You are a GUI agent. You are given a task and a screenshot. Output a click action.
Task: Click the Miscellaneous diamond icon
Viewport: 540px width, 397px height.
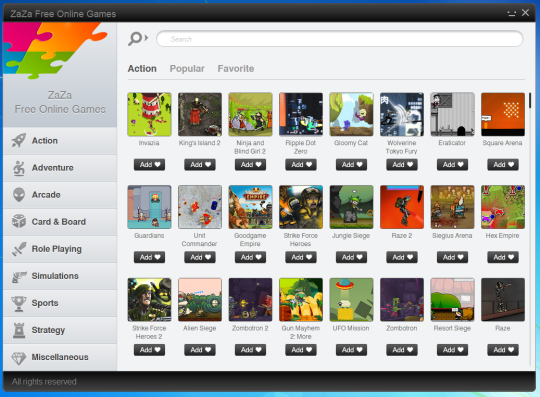coord(19,357)
